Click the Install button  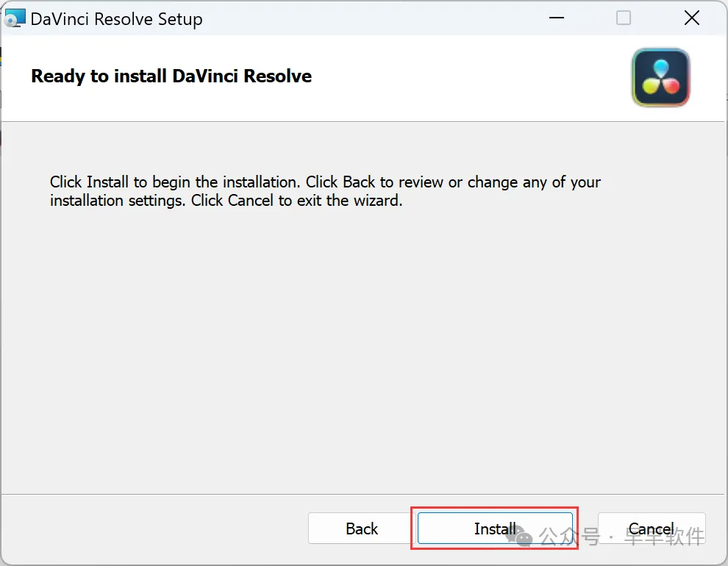(x=495, y=528)
